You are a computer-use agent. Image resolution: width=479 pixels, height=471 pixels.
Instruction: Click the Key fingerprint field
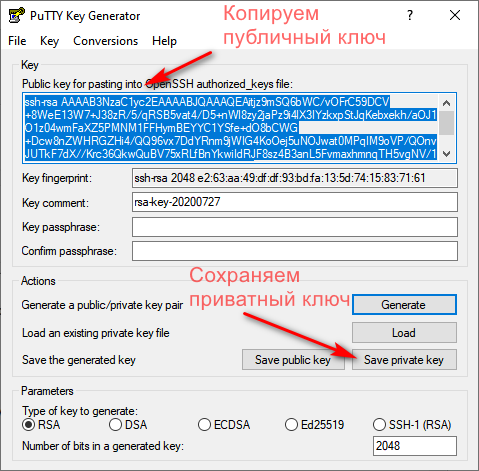click(x=295, y=178)
